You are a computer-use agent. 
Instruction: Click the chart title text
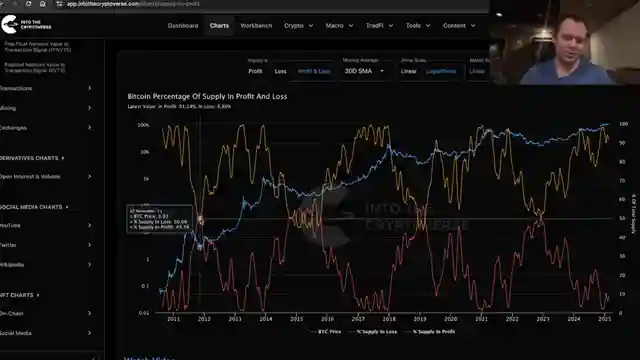(x=207, y=96)
